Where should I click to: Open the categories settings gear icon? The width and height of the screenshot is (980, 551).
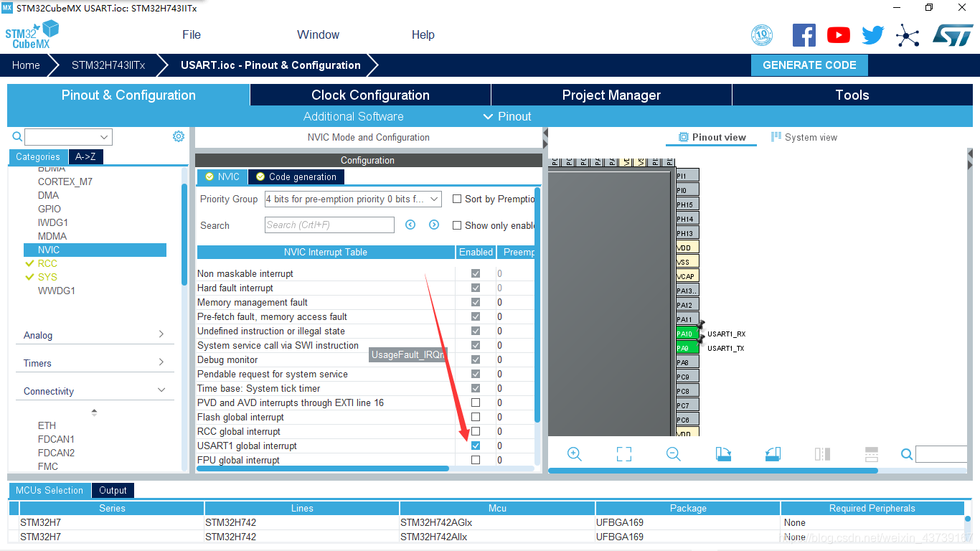coord(179,136)
